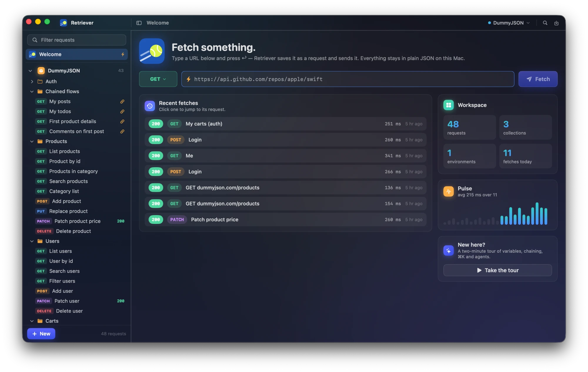Collapse the Users folder chevron

[32, 241]
